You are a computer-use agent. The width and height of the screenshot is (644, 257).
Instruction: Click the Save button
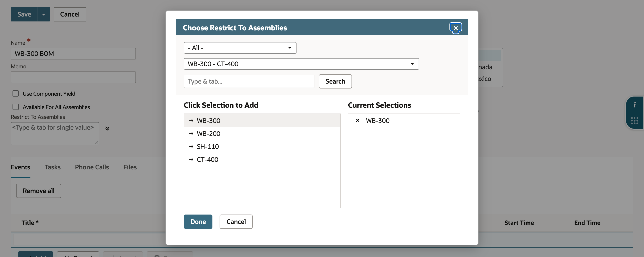pos(24,14)
